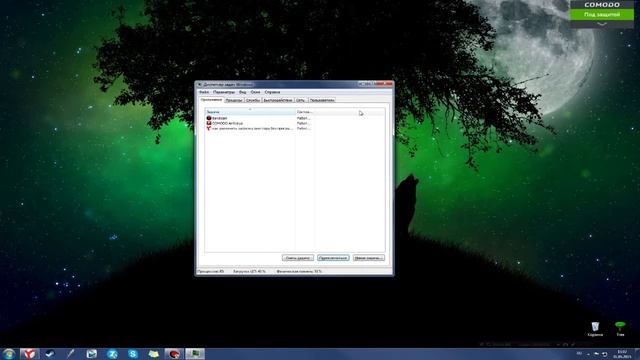The height and width of the screenshot is (360, 640).
Task: Select the Yandex browser task row
Action: point(260,128)
